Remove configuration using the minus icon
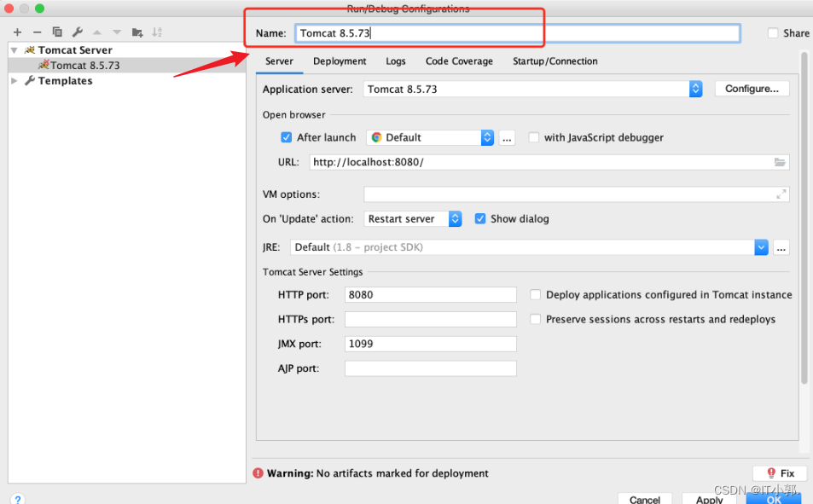This screenshot has height=504, width=813. click(37, 32)
